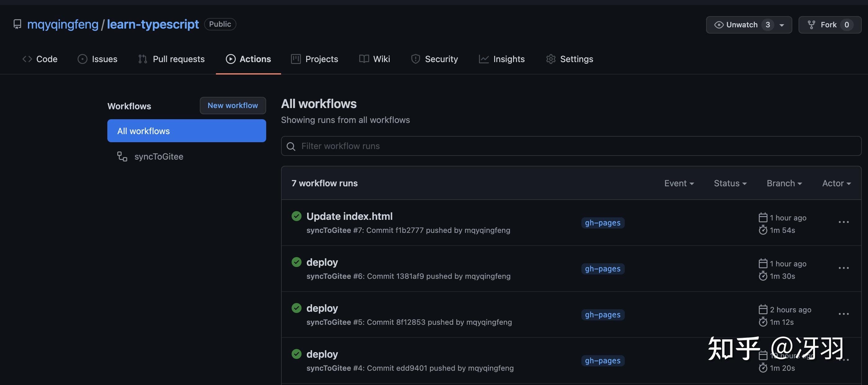Screen dimensions: 868x385
Task: Click calendar icon on syncToGitee #7 run
Action: click(x=763, y=217)
